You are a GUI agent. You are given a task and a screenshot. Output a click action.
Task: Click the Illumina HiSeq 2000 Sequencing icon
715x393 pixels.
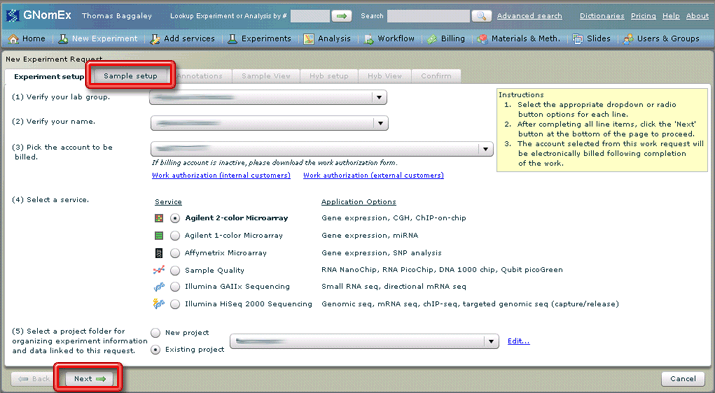tap(159, 304)
